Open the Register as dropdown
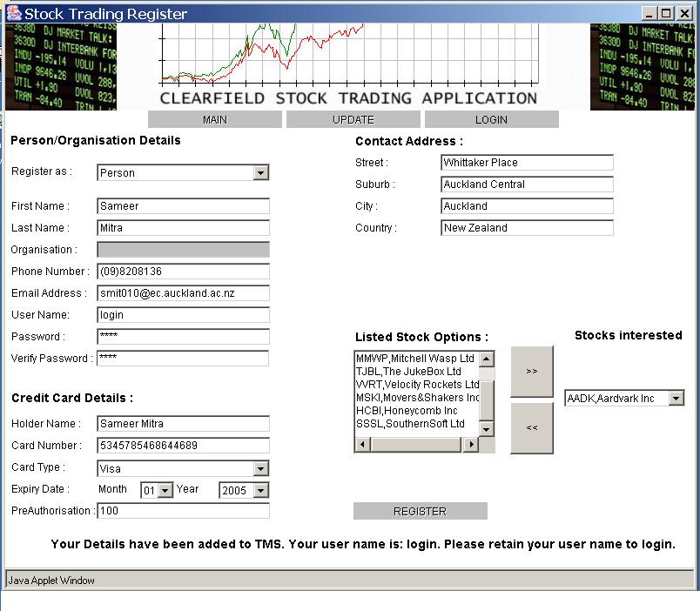700x611 pixels. pyautogui.click(x=261, y=172)
